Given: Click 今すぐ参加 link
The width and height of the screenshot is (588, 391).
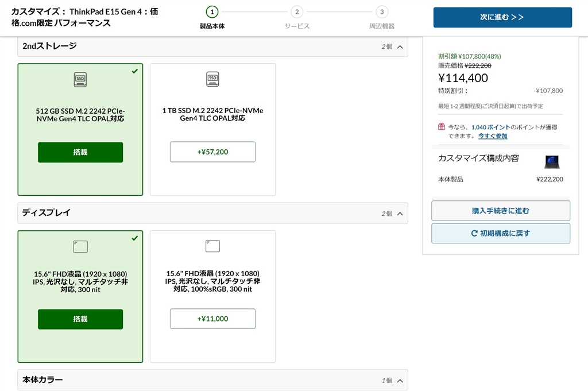Looking at the screenshot, I should click(x=493, y=136).
